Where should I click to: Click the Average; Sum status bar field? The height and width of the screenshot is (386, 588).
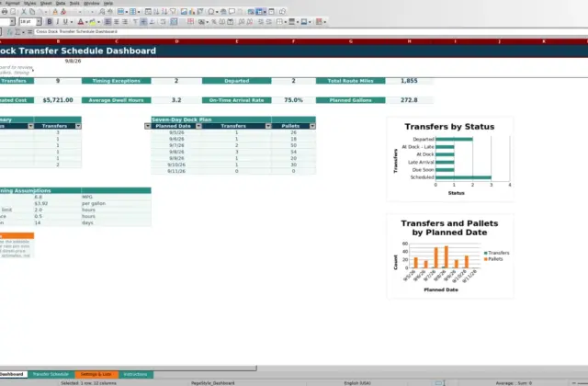[x=514, y=383]
